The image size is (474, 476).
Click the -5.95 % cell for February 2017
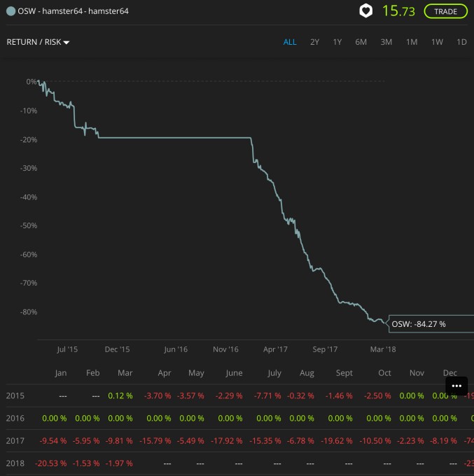pyautogui.click(x=86, y=441)
